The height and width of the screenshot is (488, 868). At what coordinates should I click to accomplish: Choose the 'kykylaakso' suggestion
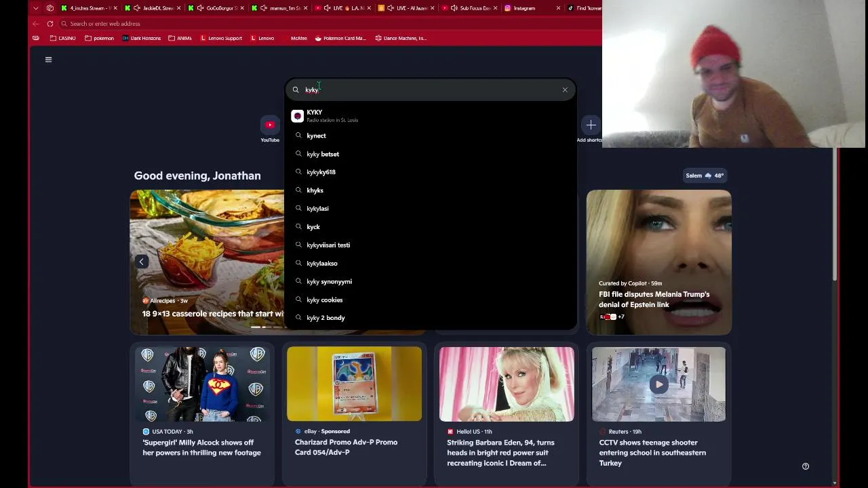(x=431, y=263)
